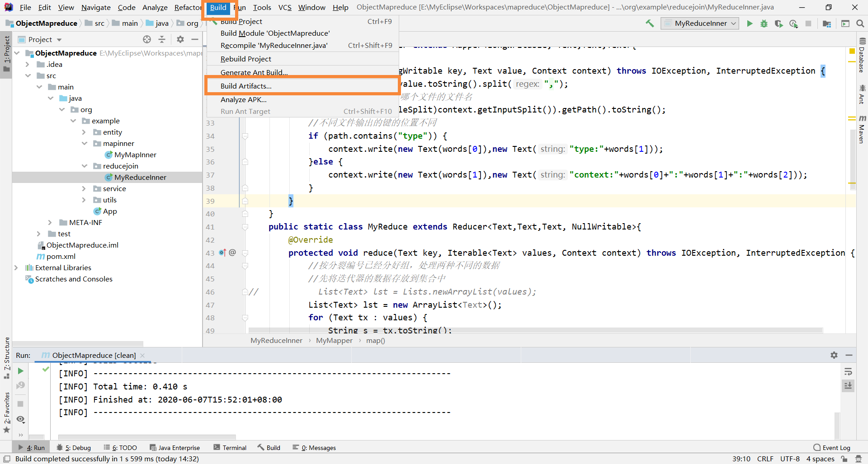
Task: Open the Messages tool window
Action: [314, 448]
